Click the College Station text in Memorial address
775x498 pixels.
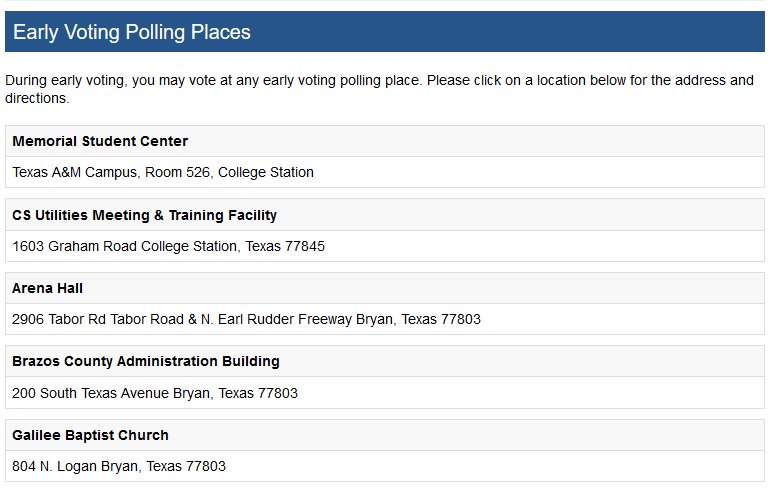[x=266, y=172]
